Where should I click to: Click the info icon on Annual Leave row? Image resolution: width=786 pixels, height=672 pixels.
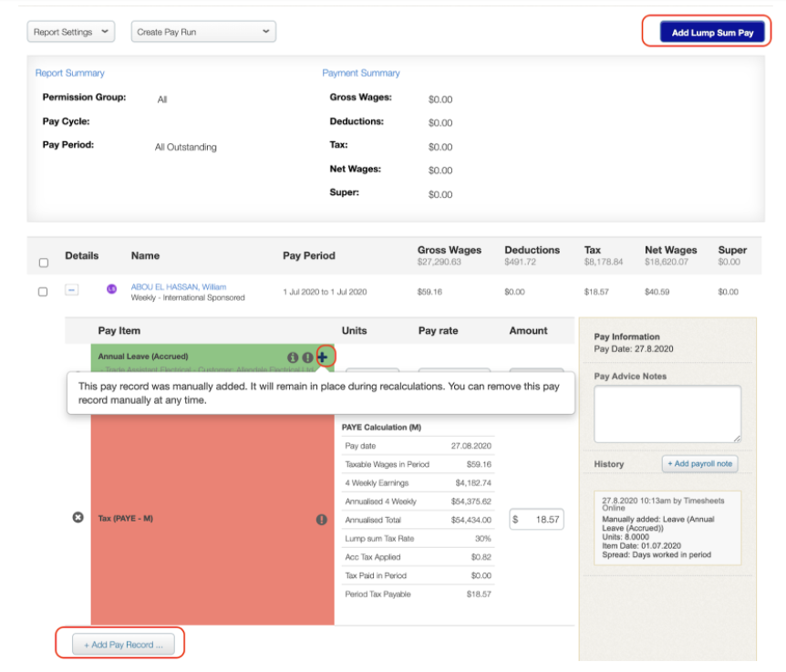tap(294, 357)
